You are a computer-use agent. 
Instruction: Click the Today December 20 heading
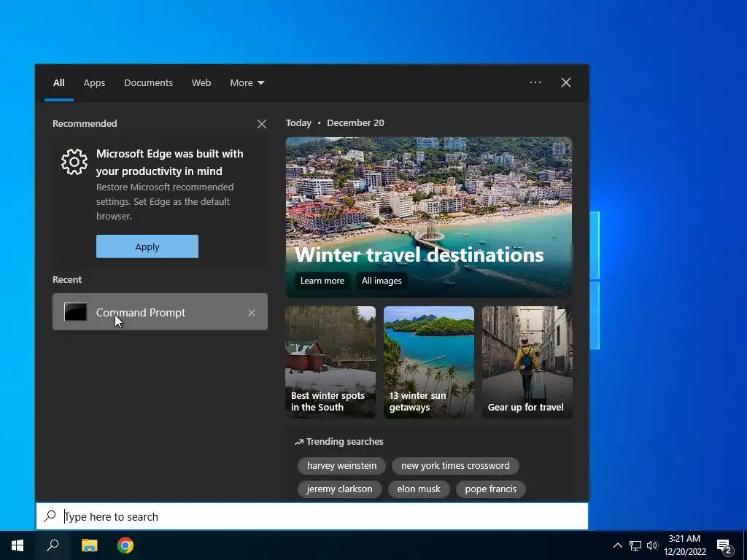[335, 122]
